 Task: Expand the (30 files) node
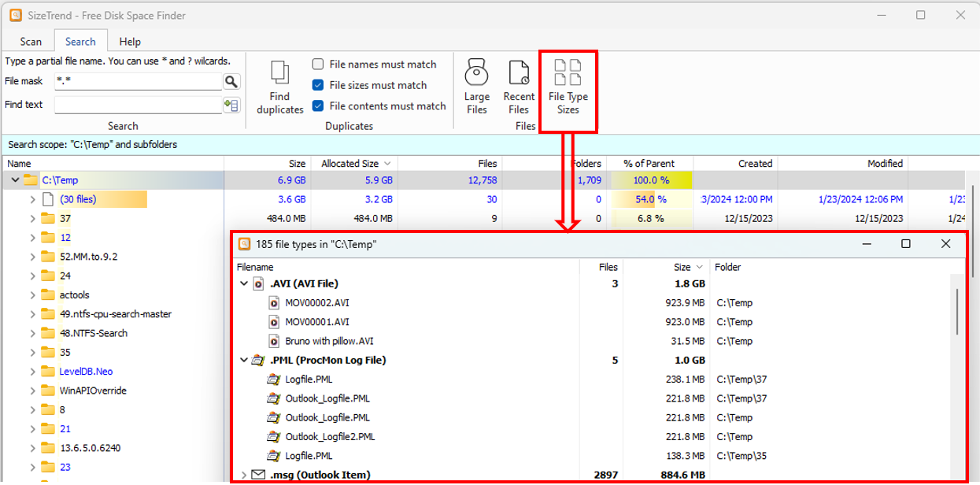32,199
